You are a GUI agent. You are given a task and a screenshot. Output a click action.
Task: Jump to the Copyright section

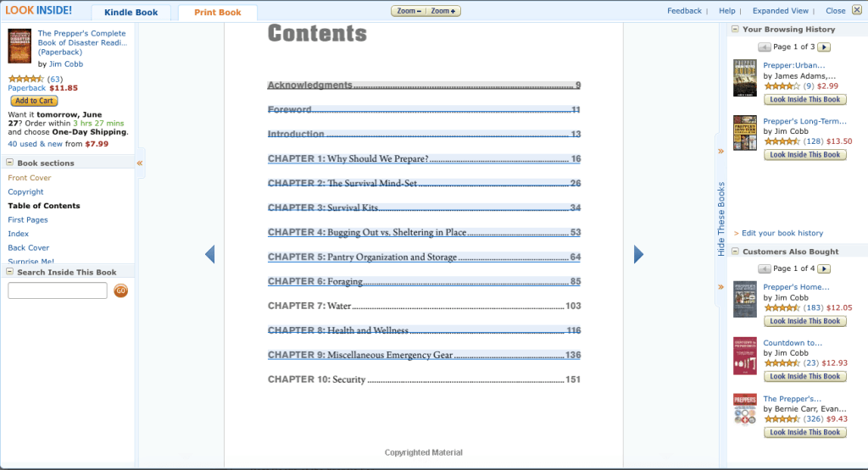(25, 192)
